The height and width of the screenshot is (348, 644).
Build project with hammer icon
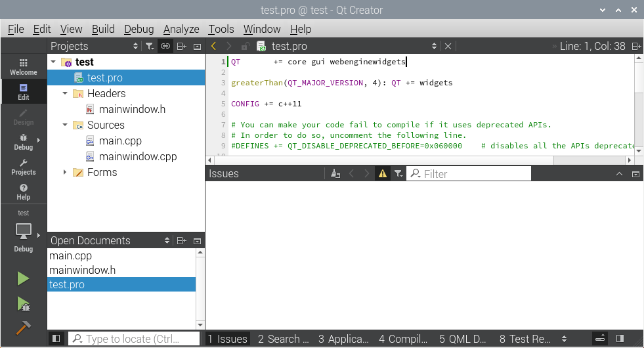click(x=24, y=328)
